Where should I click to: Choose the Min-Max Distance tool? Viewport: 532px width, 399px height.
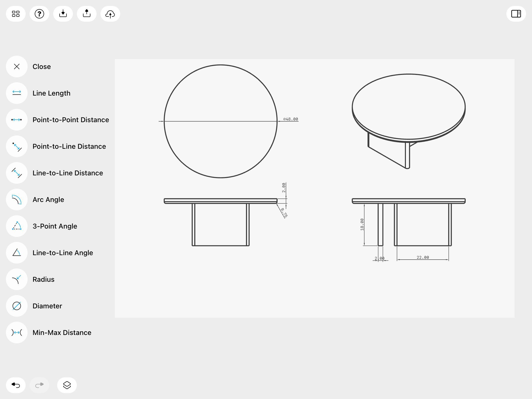pyautogui.click(x=17, y=332)
